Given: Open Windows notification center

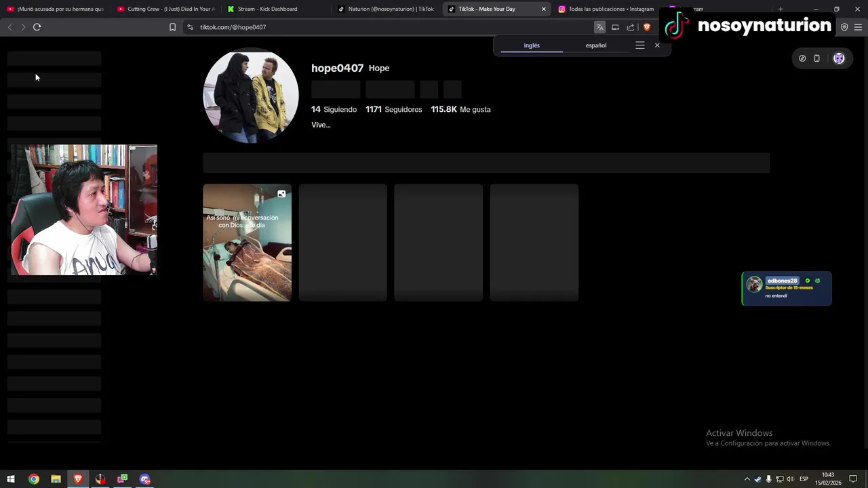Looking at the screenshot, I should [853, 479].
